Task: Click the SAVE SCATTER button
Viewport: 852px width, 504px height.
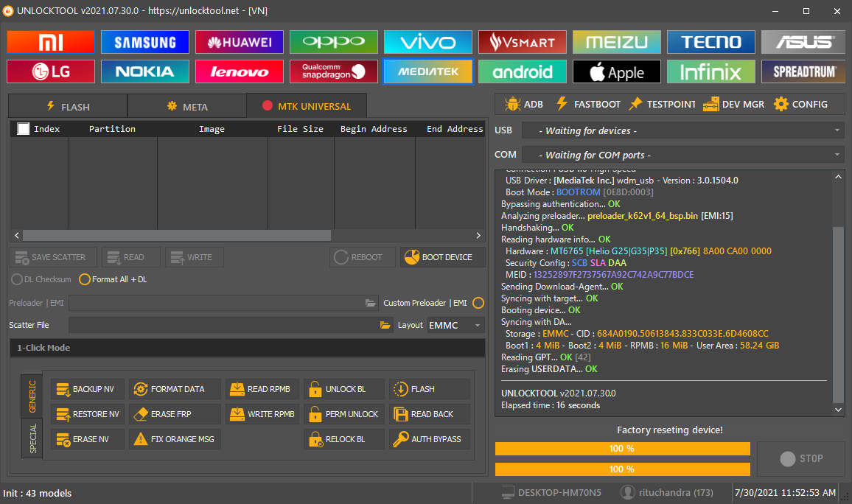Action: click(53, 257)
